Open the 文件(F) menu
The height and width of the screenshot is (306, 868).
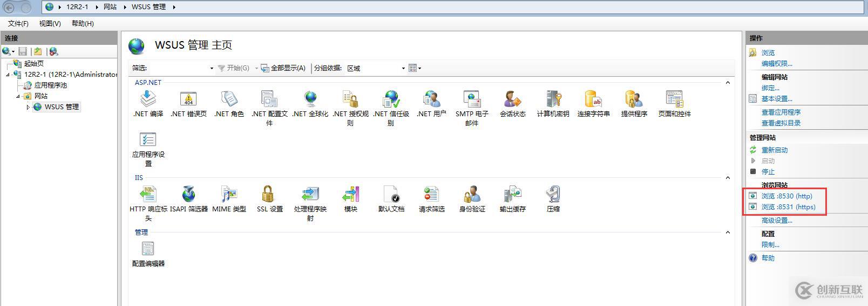click(18, 24)
